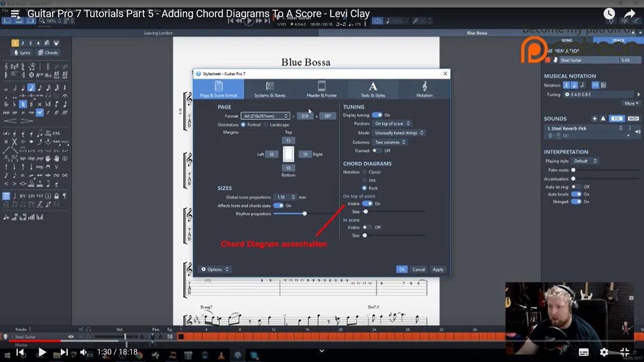Open the More dropdown under Tuning
This screenshot has height=362, width=644.
631,103
